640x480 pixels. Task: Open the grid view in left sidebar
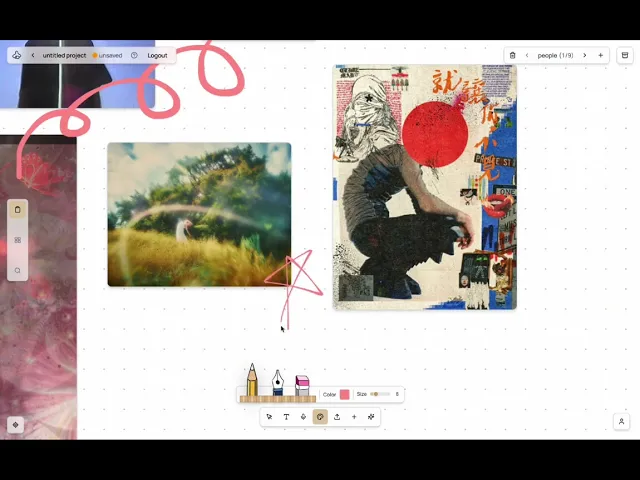18,240
